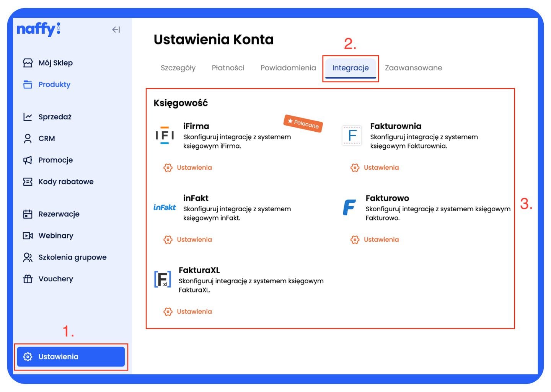
Task: Open Ustawienia link for Fakturownia
Action: (x=381, y=167)
